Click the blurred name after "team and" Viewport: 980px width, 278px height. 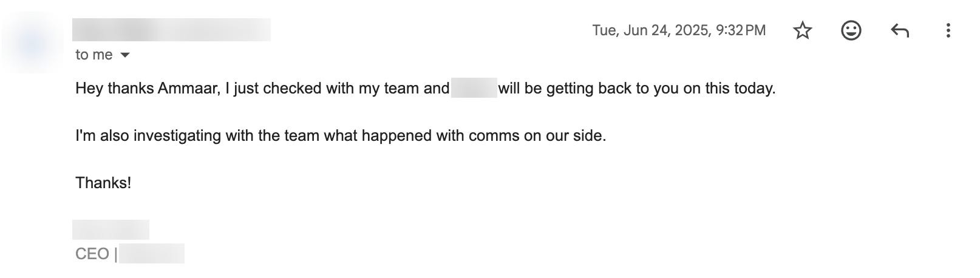point(474,88)
